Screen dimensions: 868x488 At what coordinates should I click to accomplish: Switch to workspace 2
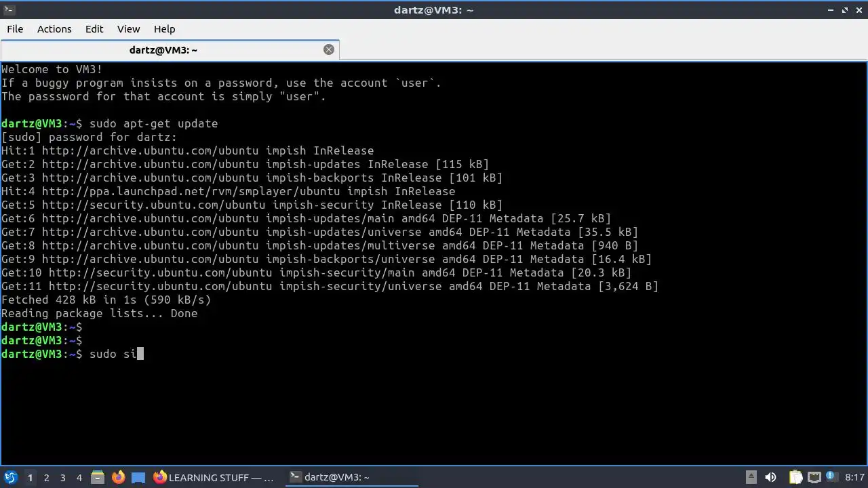coord(46,478)
